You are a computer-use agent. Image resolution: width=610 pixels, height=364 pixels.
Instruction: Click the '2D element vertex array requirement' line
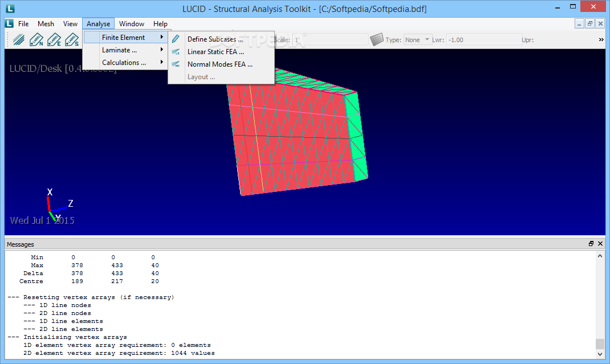tap(119, 353)
